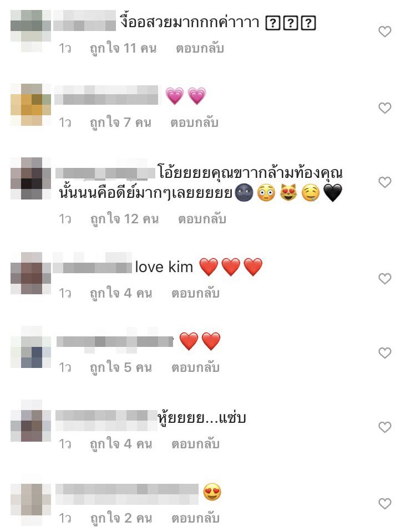This screenshot has width=416, height=532.
Task: View likes count 'ถูกใจ 12 คน'
Action: pos(124,219)
